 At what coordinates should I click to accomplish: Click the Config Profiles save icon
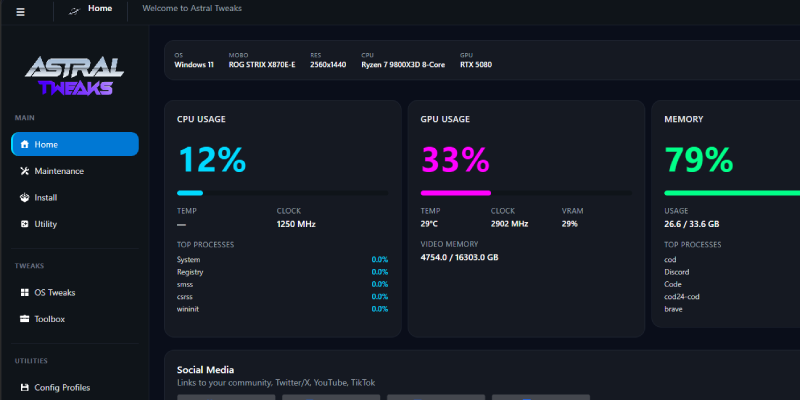tap(25, 387)
